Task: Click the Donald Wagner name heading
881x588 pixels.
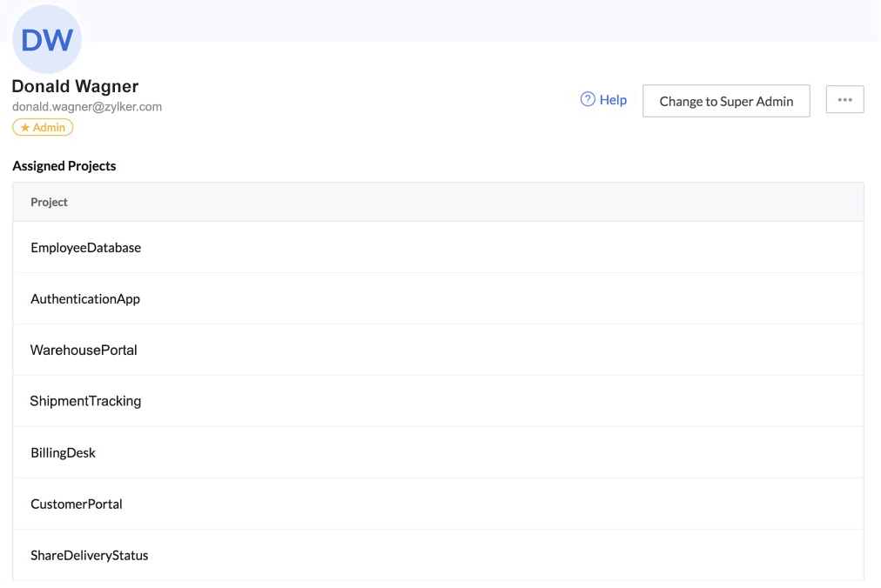Action: click(x=75, y=86)
